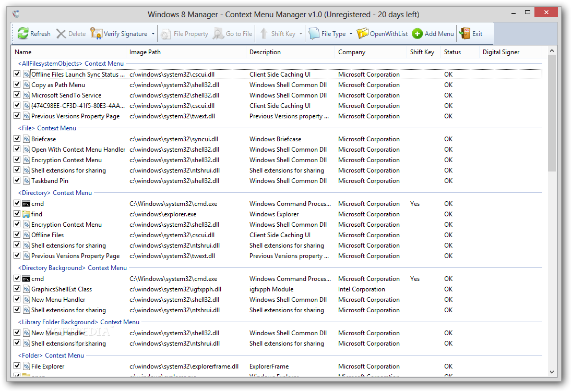This screenshot has width=572, height=392.
Task: Open the File Type dropdown arrow
Action: [351, 34]
